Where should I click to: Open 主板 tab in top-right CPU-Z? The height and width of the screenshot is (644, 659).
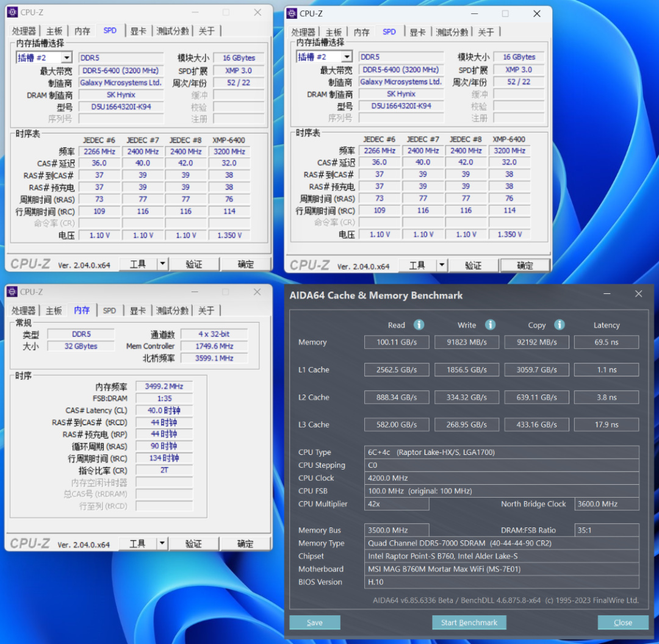[333, 32]
